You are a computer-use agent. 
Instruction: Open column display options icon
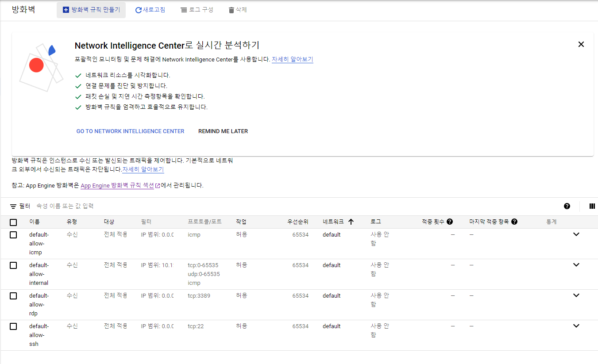pyautogui.click(x=592, y=206)
